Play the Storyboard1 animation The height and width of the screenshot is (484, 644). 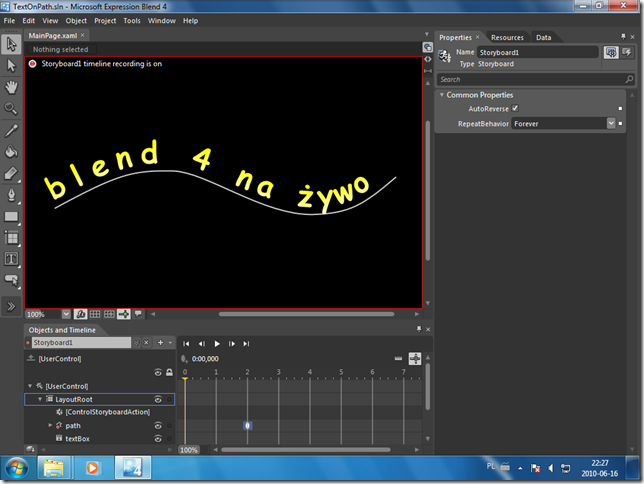click(x=217, y=343)
